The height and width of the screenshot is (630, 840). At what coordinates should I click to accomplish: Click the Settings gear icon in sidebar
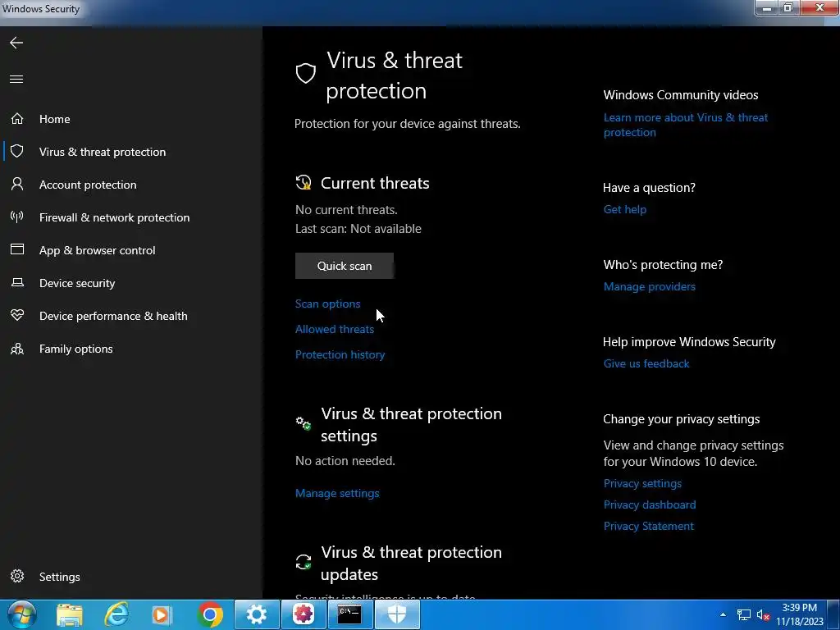tap(17, 576)
